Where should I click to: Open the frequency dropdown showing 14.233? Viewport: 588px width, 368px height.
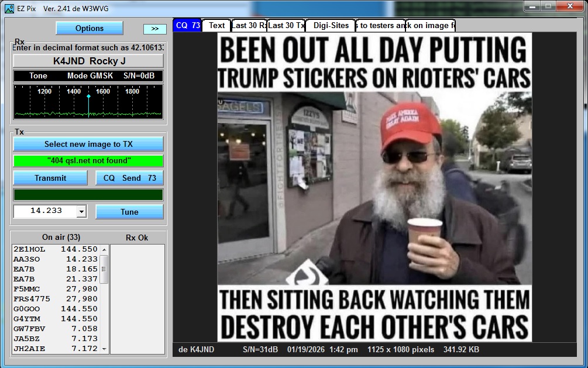tap(81, 212)
